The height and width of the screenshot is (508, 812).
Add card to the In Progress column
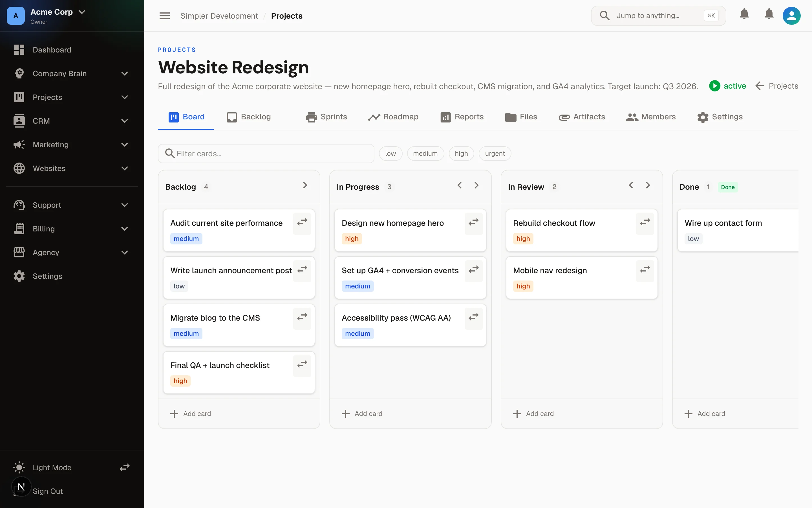coord(362,413)
